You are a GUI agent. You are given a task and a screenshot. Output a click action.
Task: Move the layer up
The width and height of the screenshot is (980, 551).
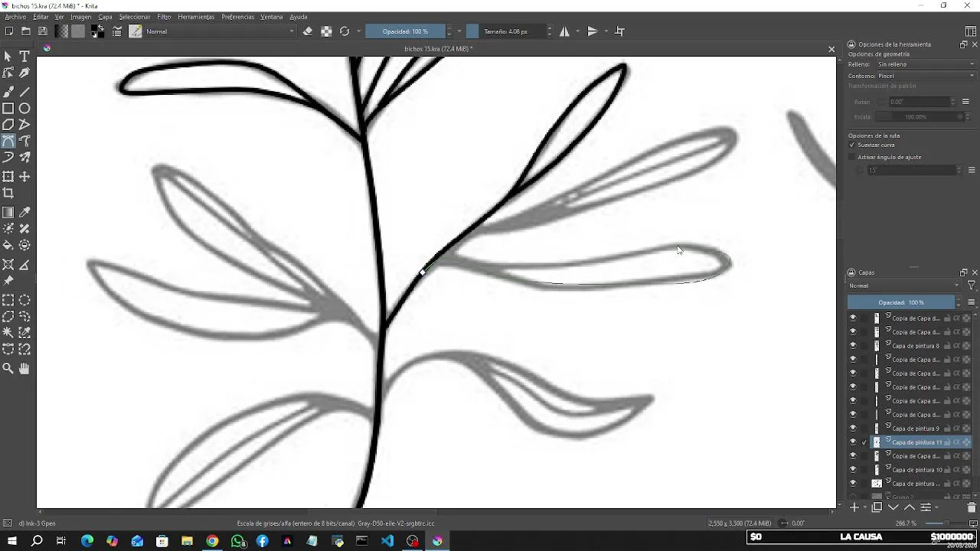(x=909, y=507)
